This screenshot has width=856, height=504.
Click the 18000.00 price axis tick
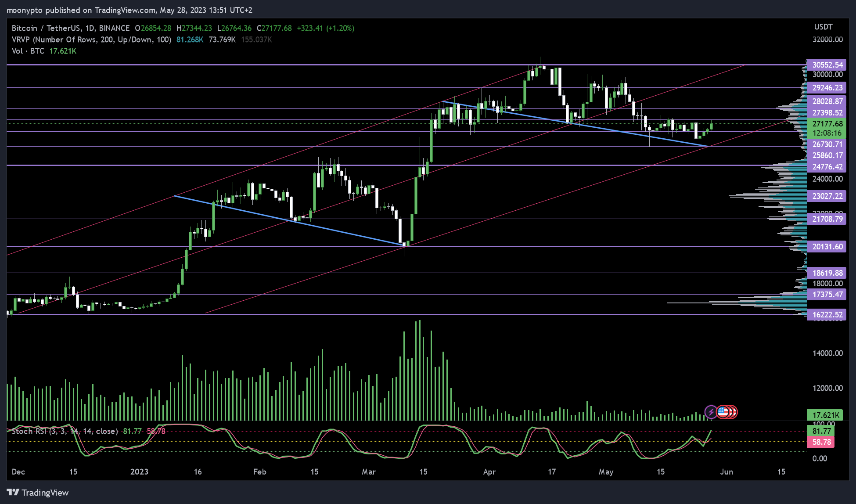[x=827, y=283]
